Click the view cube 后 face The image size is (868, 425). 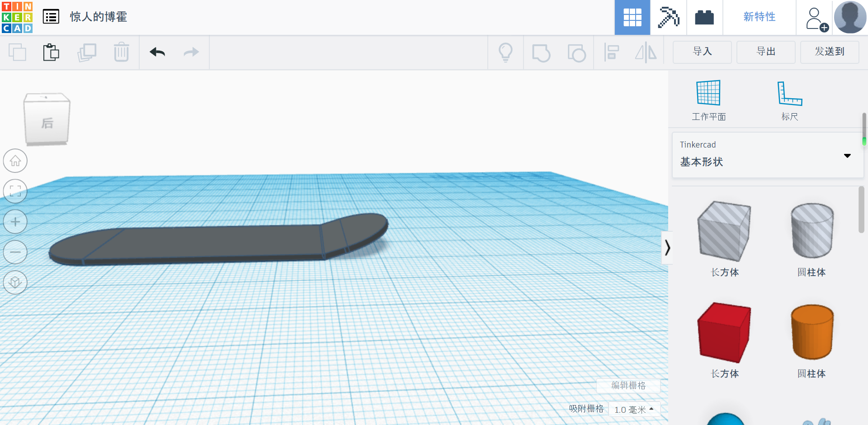[47, 122]
